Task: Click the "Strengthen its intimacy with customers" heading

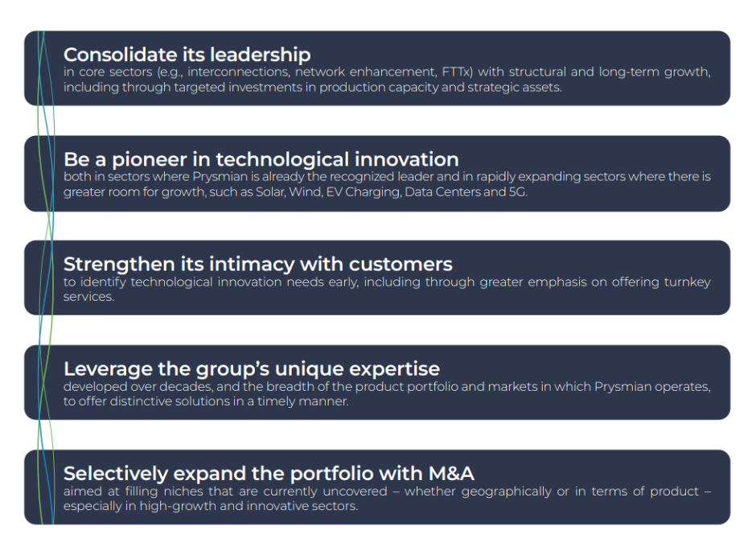Action: click(257, 264)
